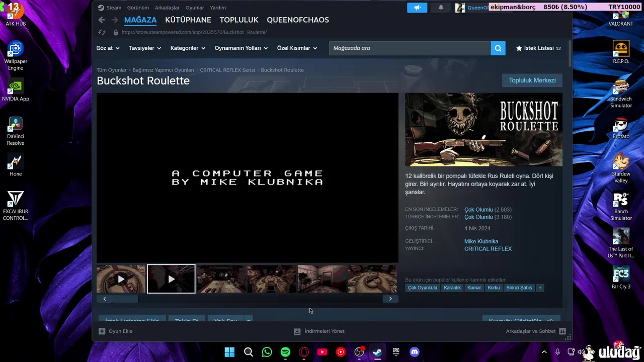644x362 pixels.
Task: Click the friends chat icon at bottom right
Action: pos(562,331)
